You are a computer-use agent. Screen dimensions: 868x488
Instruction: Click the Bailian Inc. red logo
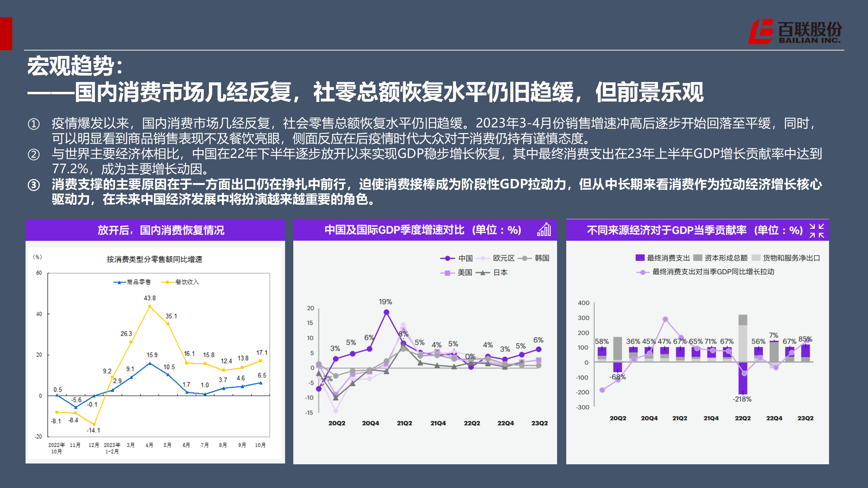761,32
